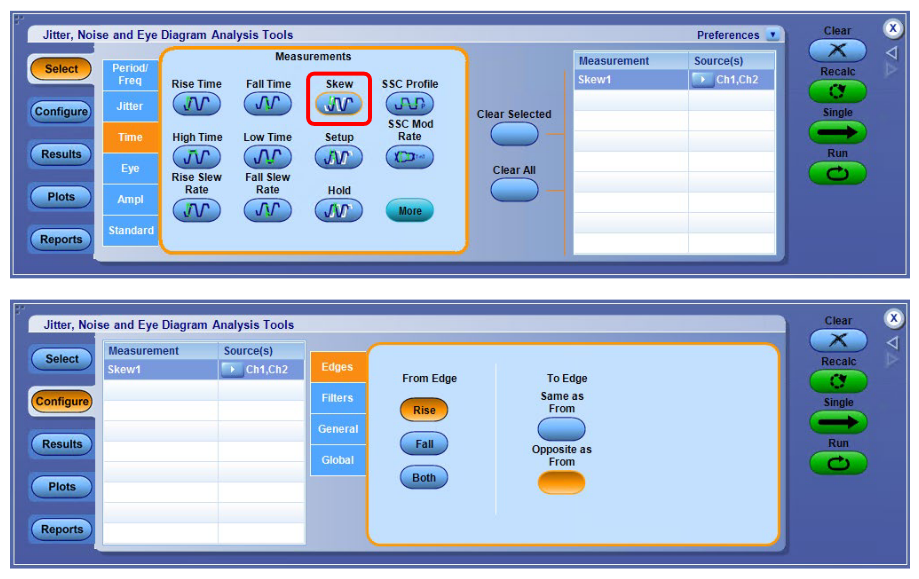Click Clear All measurements
Screen dimensions: 919x579
pos(514,189)
